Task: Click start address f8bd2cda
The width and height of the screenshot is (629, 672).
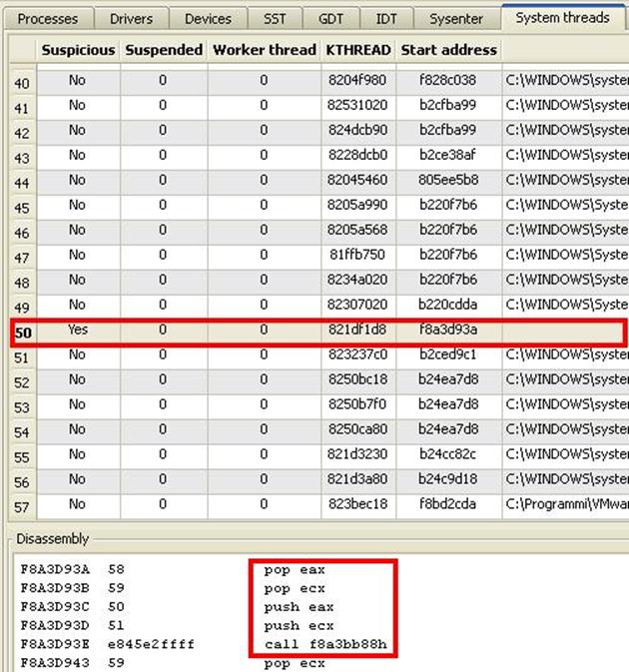Action: point(447,504)
